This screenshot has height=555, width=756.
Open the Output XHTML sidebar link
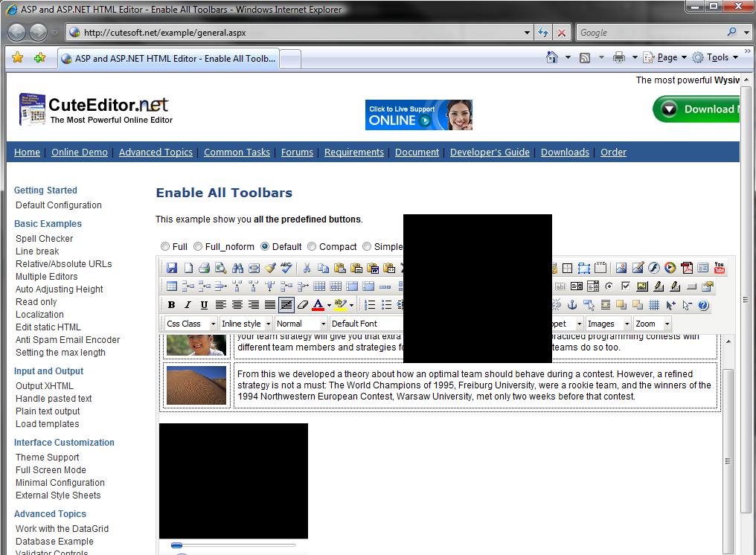point(45,386)
